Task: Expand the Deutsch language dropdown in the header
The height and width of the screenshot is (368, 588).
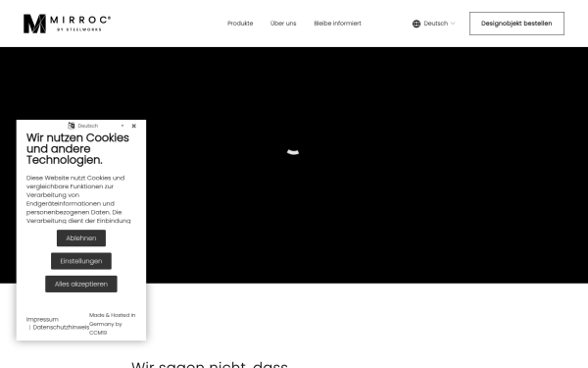Action: 439,24
